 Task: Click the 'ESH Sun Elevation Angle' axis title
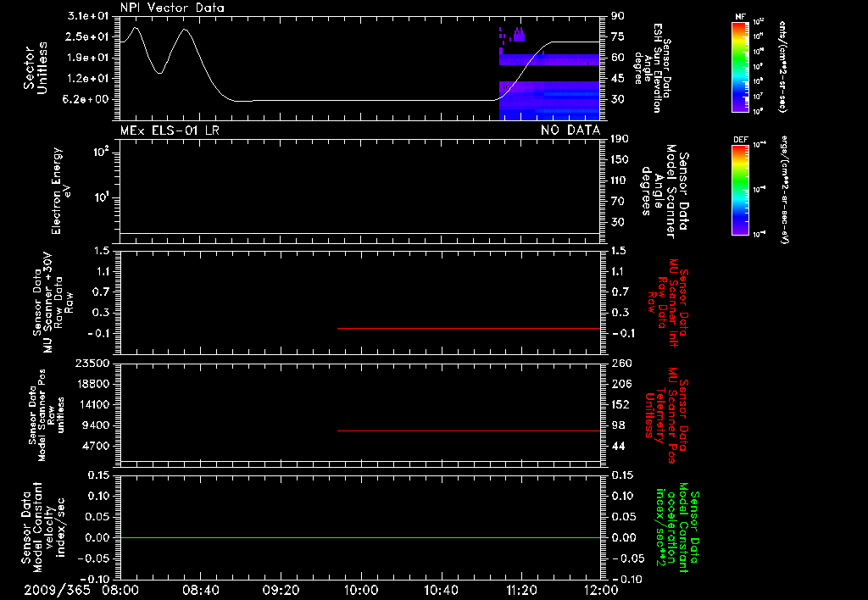(652, 68)
